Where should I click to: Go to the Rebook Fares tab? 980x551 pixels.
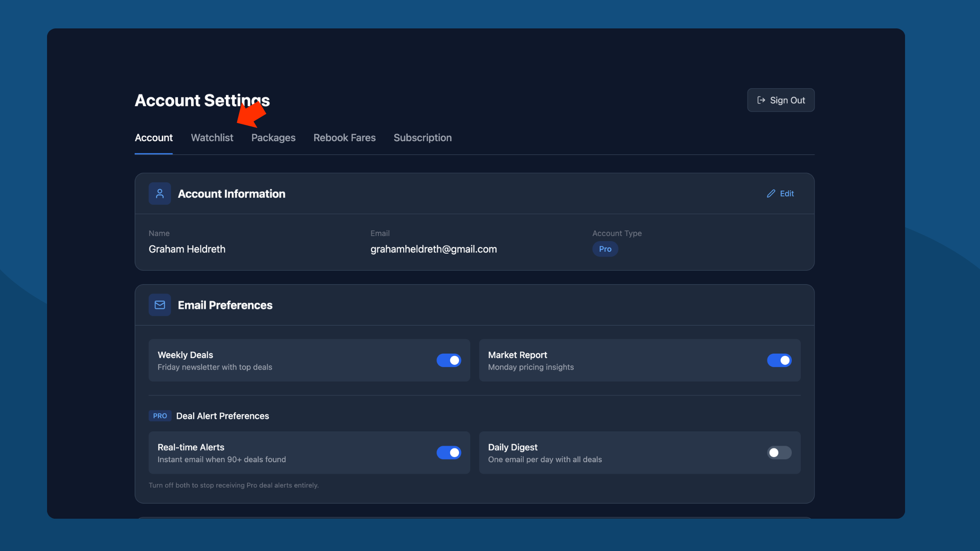tap(344, 138)
